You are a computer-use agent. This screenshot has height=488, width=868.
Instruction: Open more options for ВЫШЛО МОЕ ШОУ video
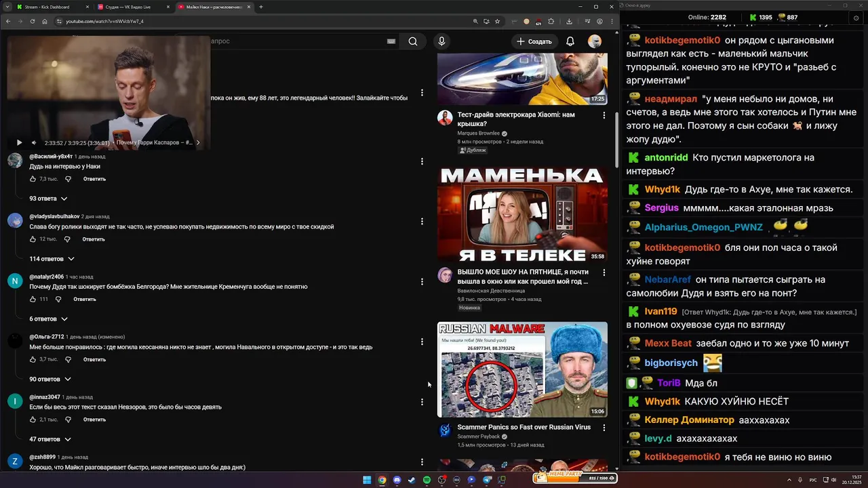point(604,272)
